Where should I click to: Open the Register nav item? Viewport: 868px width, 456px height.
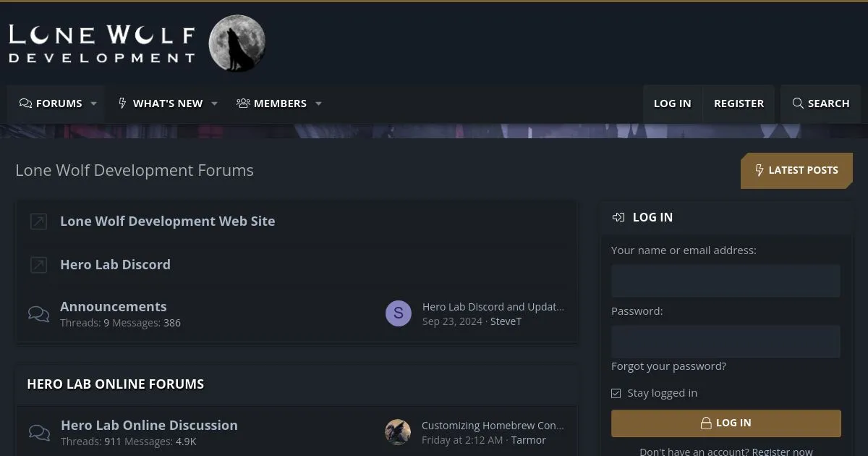click(739, 104)
